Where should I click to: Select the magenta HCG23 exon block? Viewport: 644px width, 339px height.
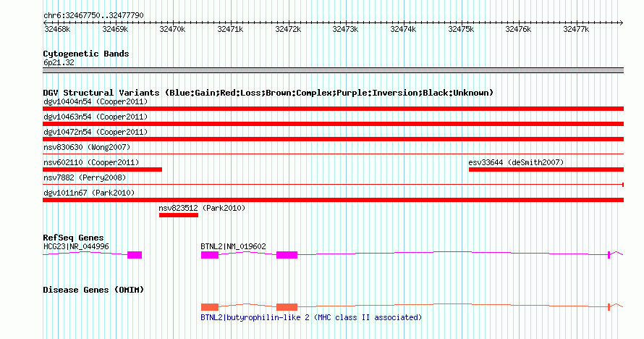point(135,255)
